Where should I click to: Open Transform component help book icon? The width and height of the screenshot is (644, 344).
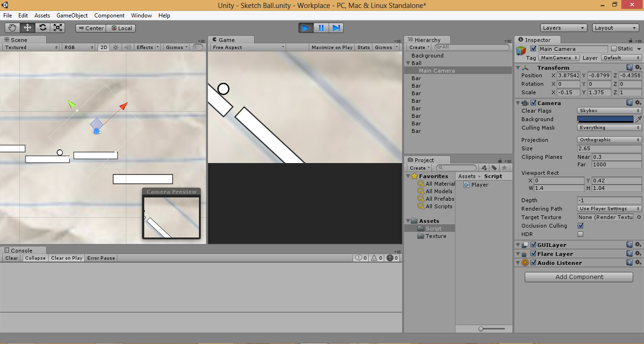tap(630, 67)
